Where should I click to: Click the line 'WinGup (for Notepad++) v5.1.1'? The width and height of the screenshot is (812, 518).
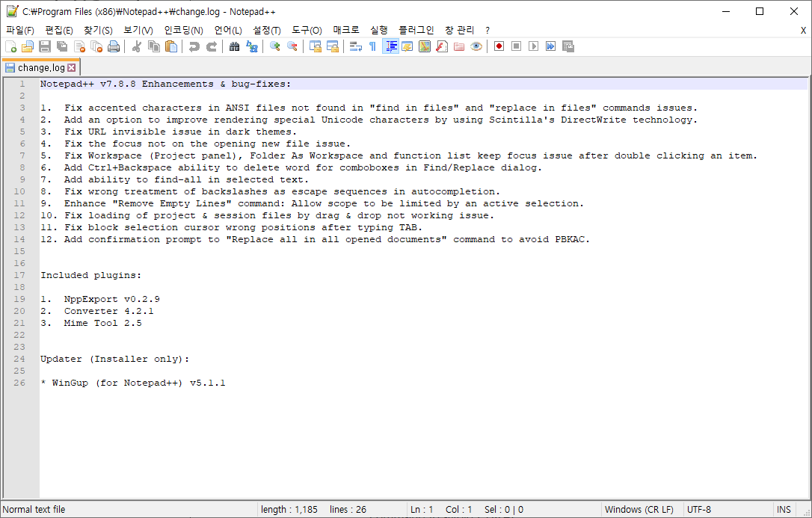coord(139,383)
